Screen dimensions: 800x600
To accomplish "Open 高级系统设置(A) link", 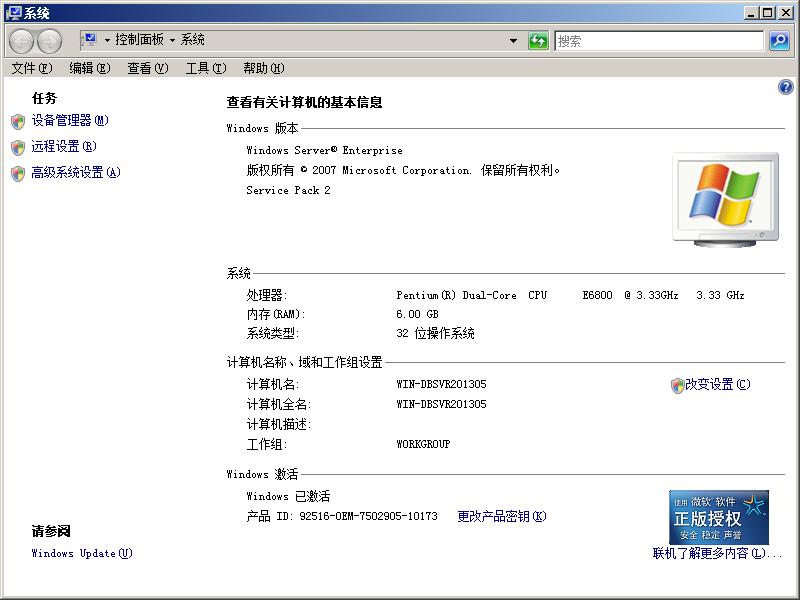I will click(76, 172).
